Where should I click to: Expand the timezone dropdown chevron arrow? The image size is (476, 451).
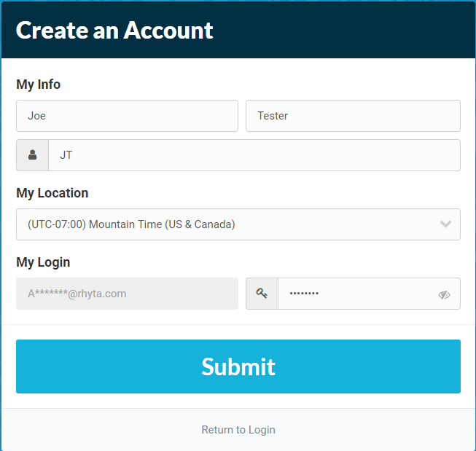coord(446,224)
